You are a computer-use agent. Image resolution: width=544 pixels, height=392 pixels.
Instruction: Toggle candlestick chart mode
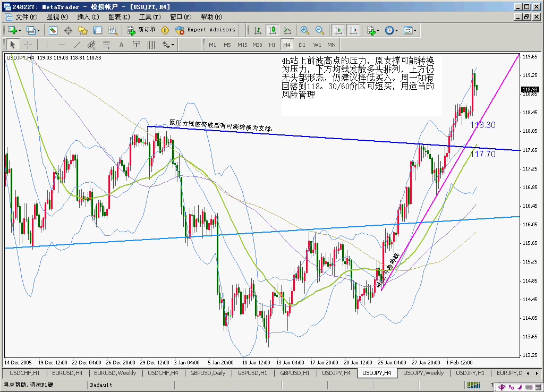[273, 30]
